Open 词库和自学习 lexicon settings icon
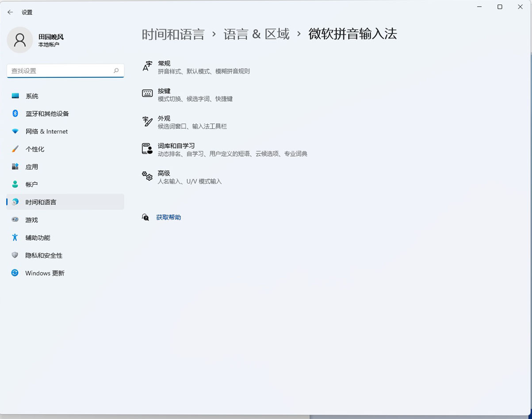 [146, 149]
